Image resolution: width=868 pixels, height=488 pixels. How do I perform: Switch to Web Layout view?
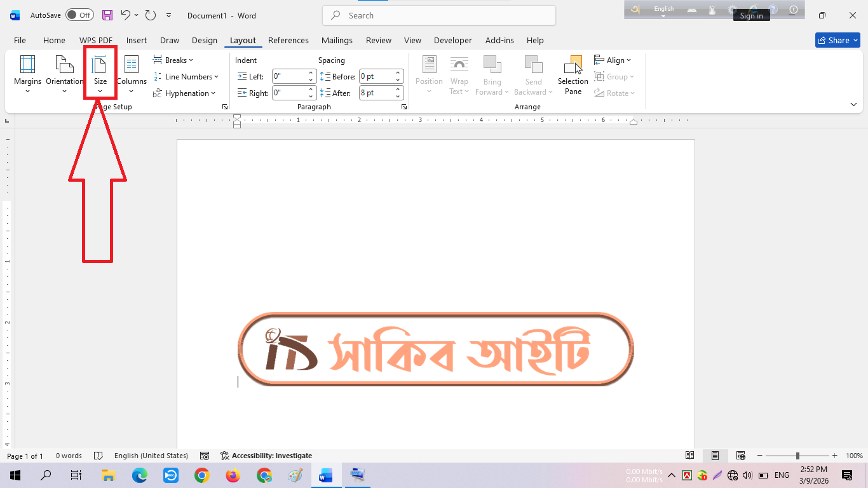741,456
